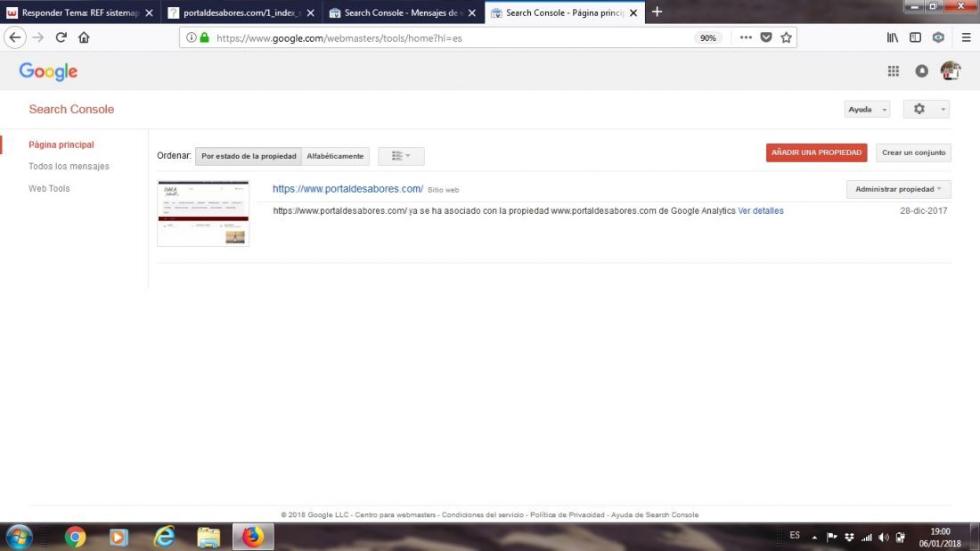Open Web Tools in sidebar
The height and width of the screenshot is (551, 980).
(49, 188)
